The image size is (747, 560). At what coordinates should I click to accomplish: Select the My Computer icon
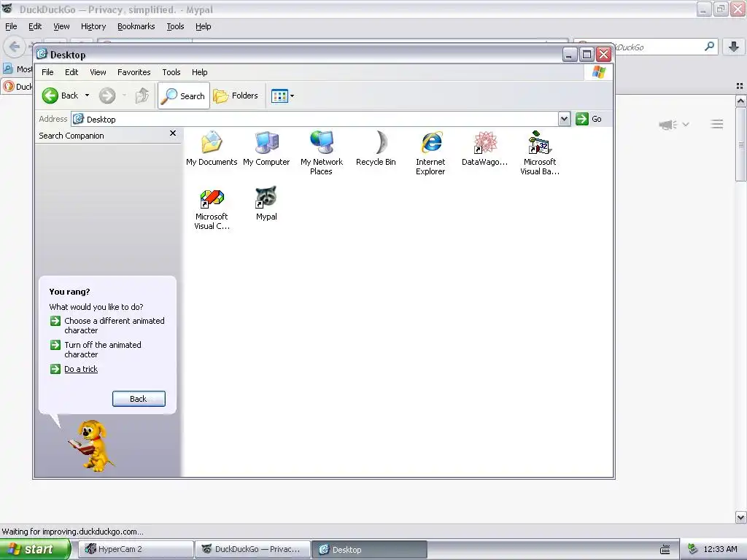pos(266,148)
